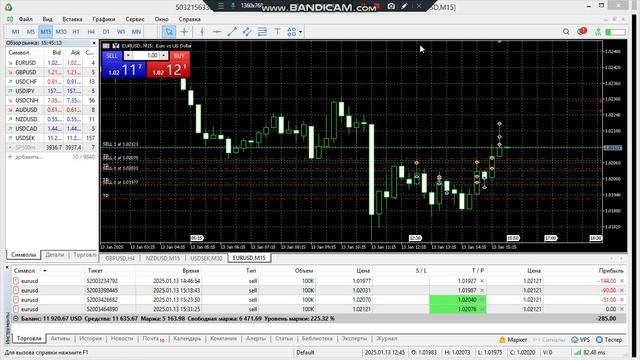Image resolution: width=640 pixels, height=360 pixels.
Task: Open the Вставка menu
Action: (x=72, y=19)
